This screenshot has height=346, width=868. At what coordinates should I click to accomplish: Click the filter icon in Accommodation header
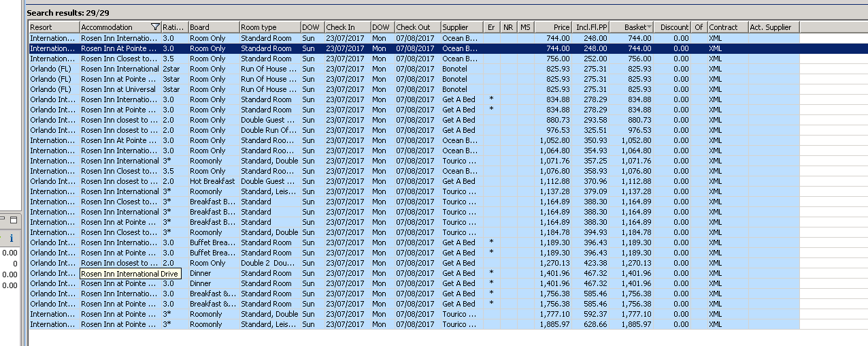tap(155, 27)
